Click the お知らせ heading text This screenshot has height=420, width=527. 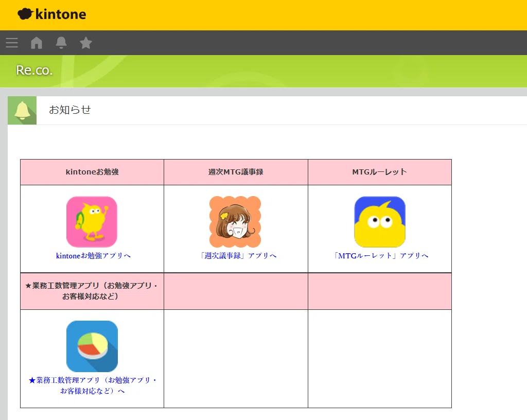70,110
